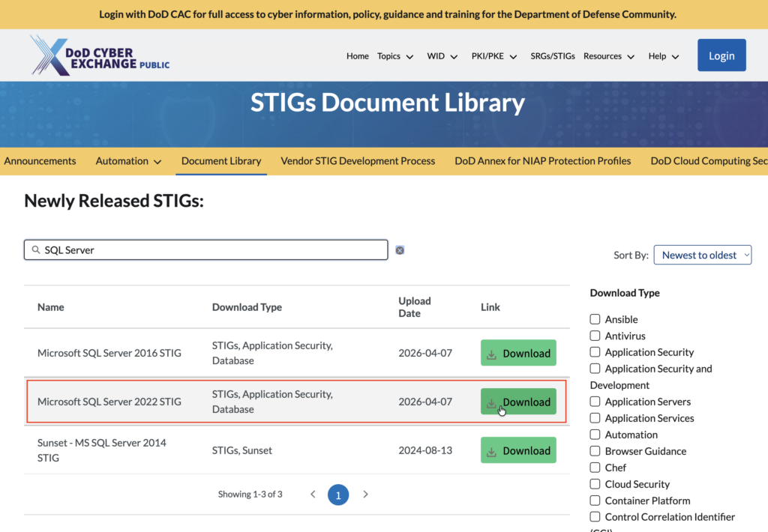Image resolution: width=768 pixels, height=532 pixels.
Task: Enable the Application Security filter
Action: coord(595,352)
